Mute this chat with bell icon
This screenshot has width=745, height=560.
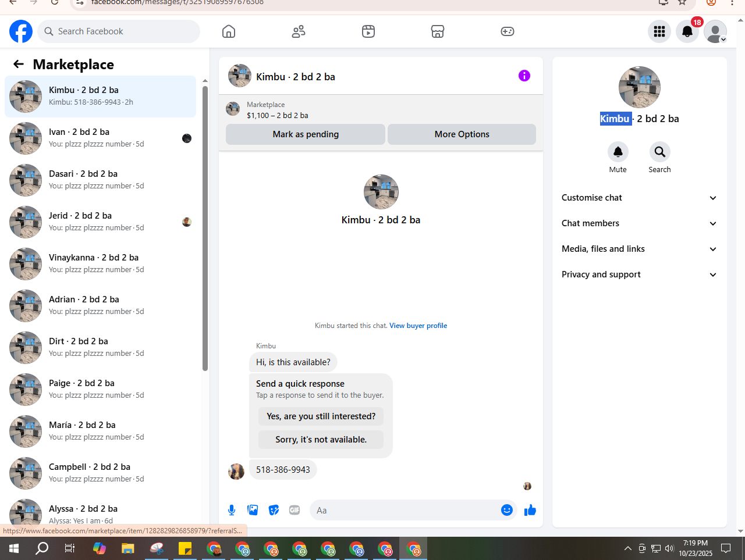(x=618, y=152)
